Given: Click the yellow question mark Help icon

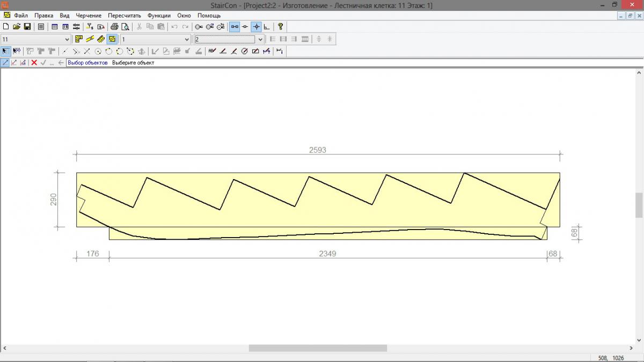Looking at the screenshot, I should click(x=280, y=26).
